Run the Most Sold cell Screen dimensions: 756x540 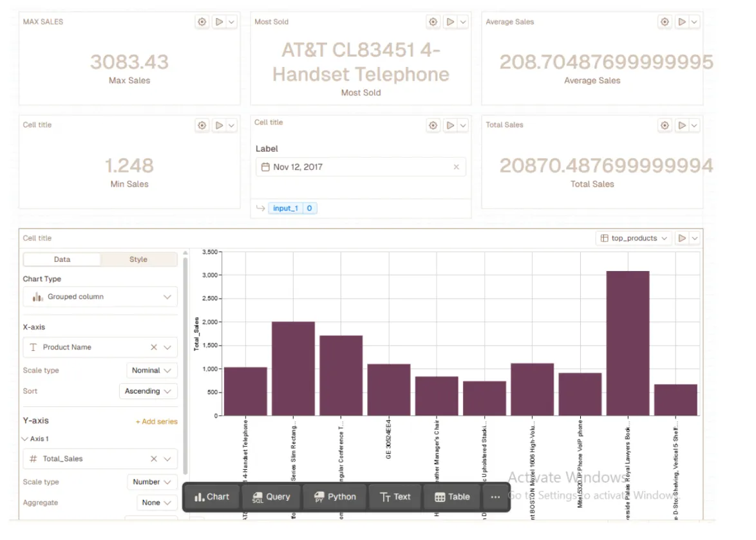(450, 22)
